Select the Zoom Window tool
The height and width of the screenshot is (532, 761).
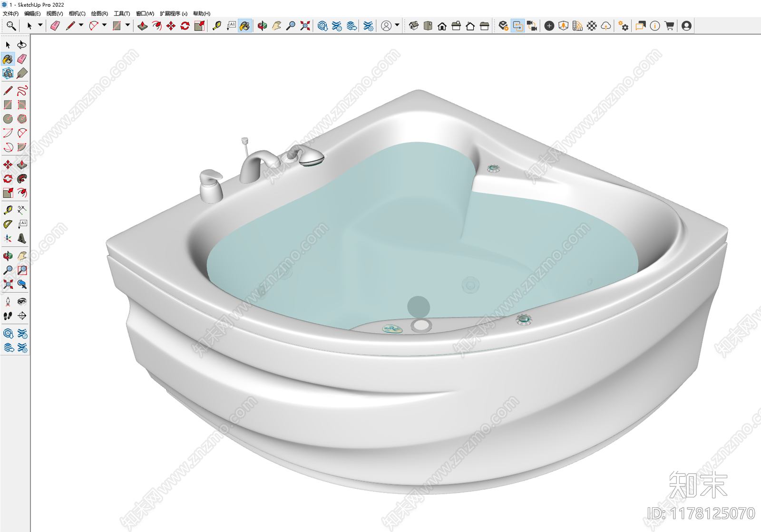click(22, 270)
